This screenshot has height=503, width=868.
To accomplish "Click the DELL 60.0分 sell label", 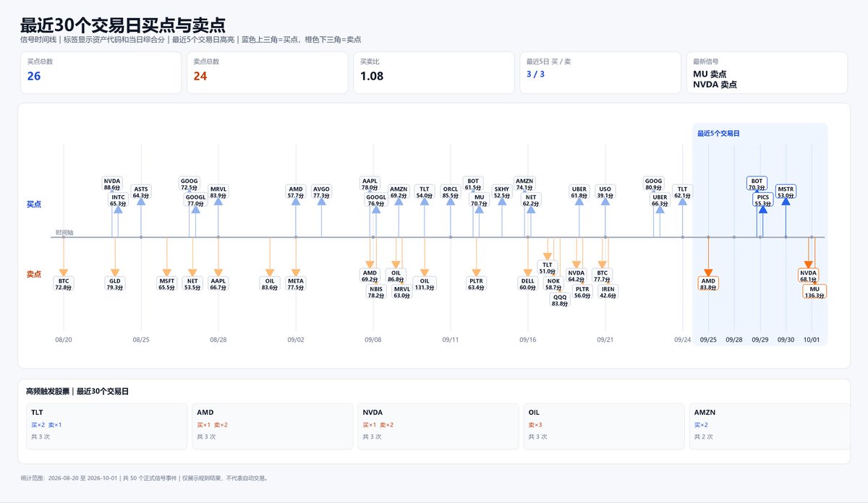I will click(x=528, y=283).
